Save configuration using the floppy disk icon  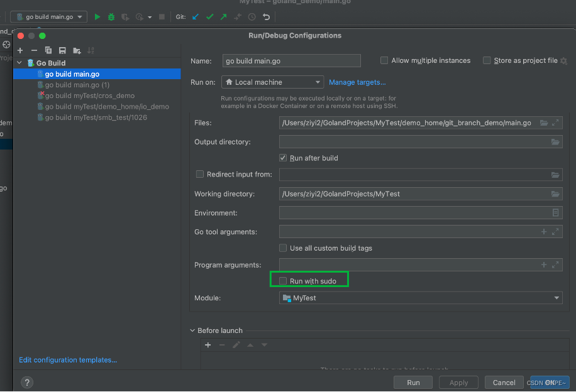[x=62, y=50]
